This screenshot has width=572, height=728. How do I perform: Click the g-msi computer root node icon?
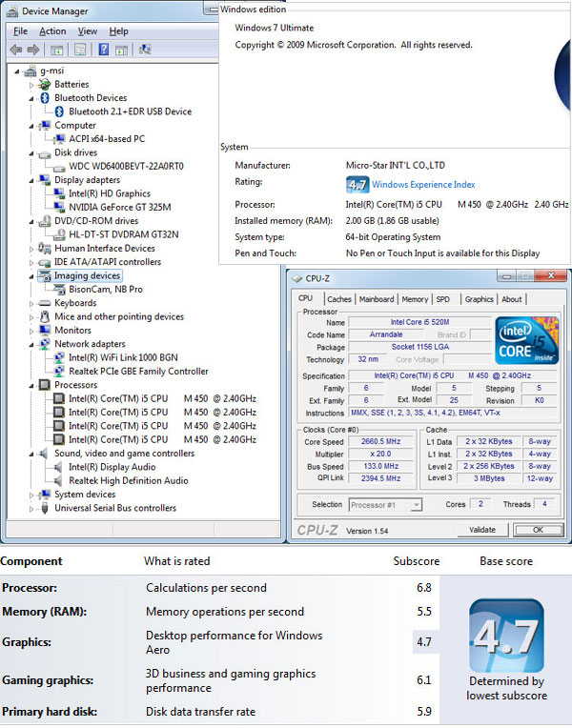(x=31, y=71)
